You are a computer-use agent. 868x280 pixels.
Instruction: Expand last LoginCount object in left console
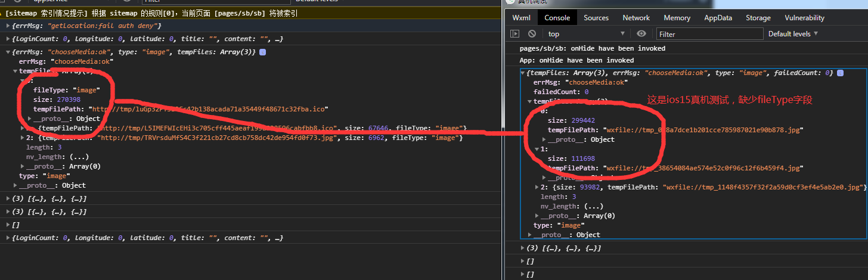click(x=8, y=238)
